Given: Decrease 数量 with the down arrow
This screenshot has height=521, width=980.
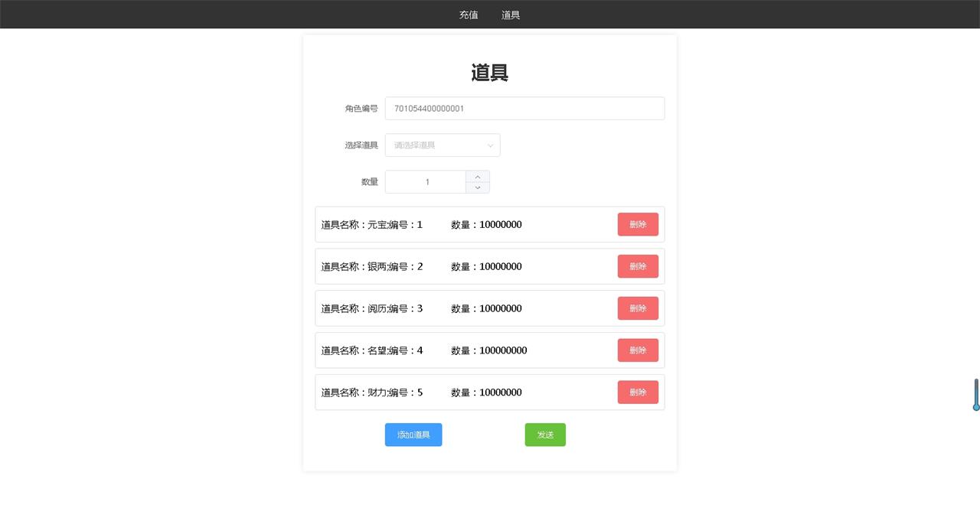Looking at the screenshot, I should pos(478,187).
